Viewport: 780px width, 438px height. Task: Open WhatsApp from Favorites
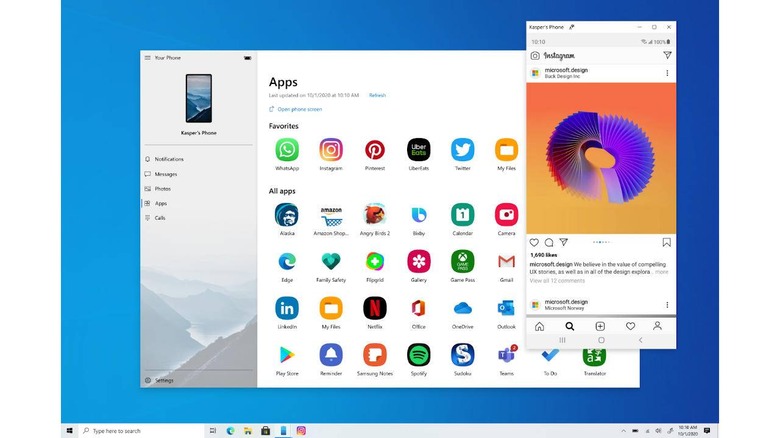287,150
